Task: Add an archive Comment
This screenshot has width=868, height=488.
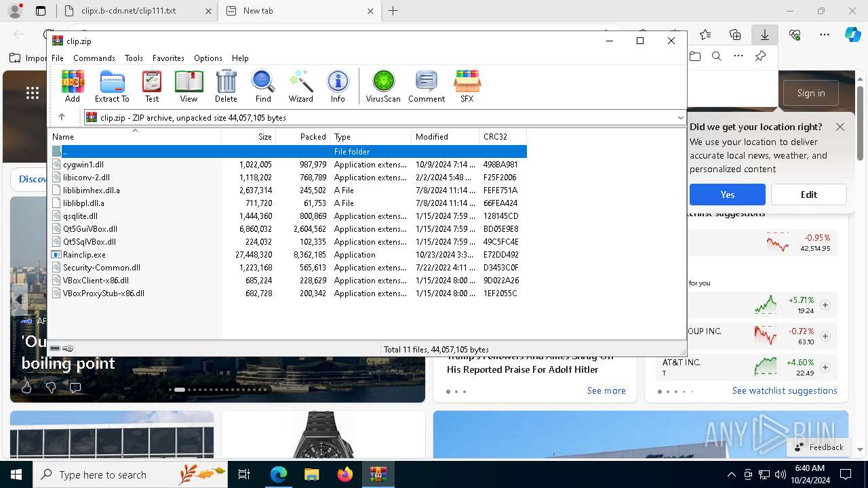Action: point(427,86)
